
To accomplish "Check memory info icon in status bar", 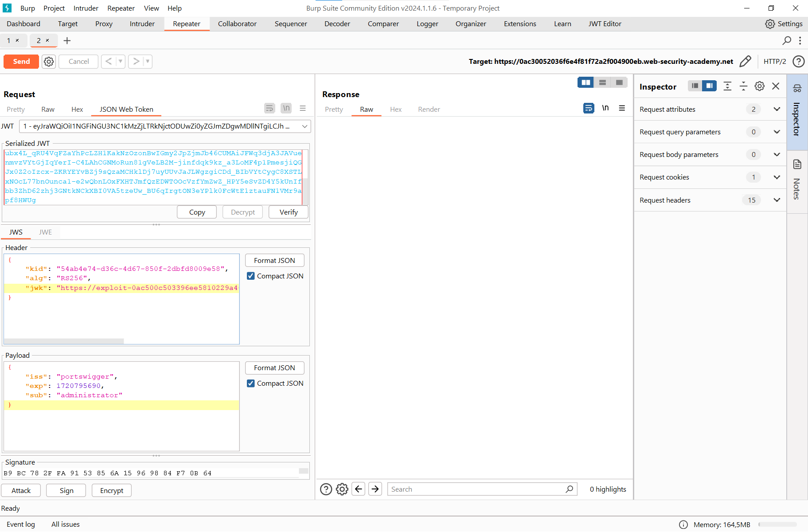I will pos(683,524).
